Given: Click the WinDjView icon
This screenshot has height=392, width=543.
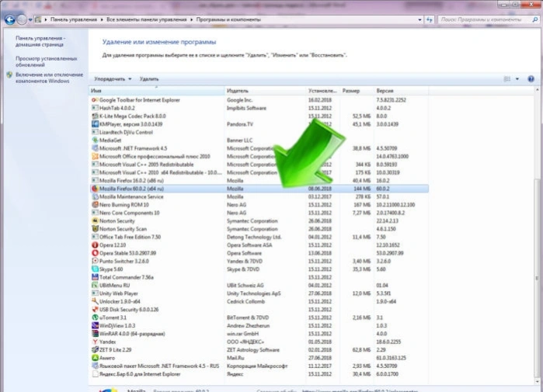Looking at the screenshot, I should [x=95, y=325].
